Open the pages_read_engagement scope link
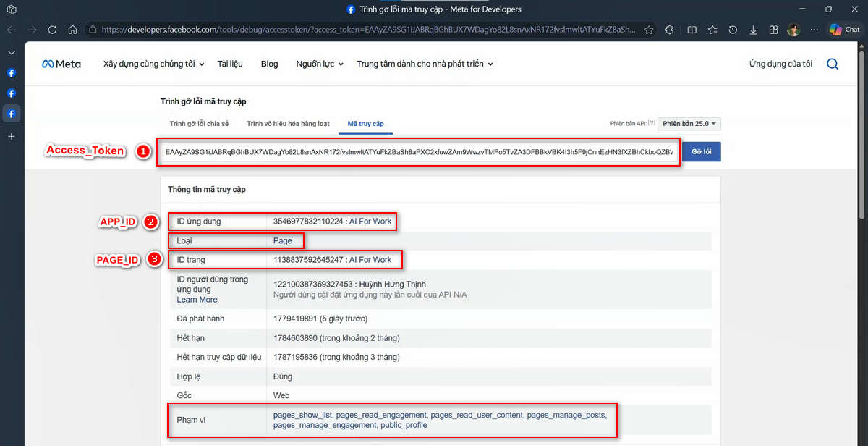This screenshot has width=868, height=446. (381, 415)
